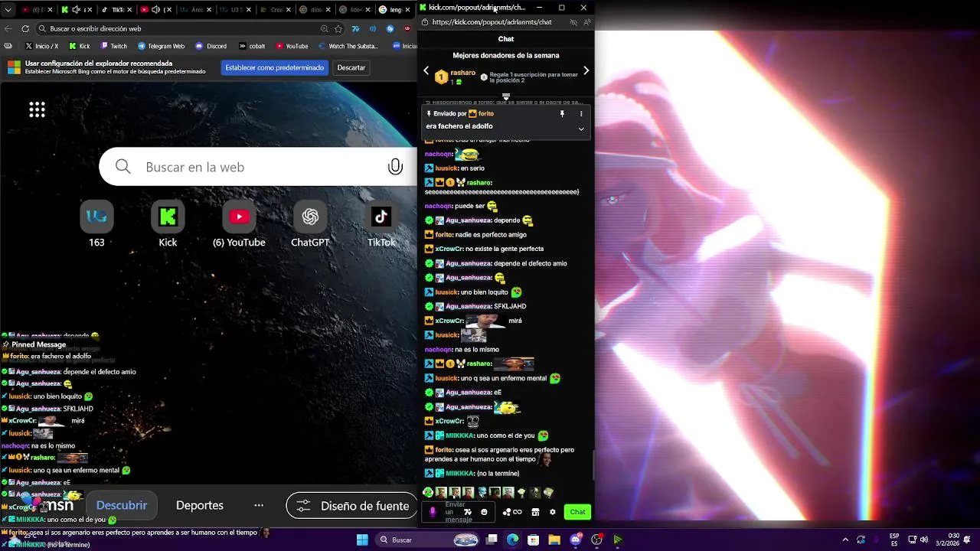Open Task View on the taskbar

492,540
